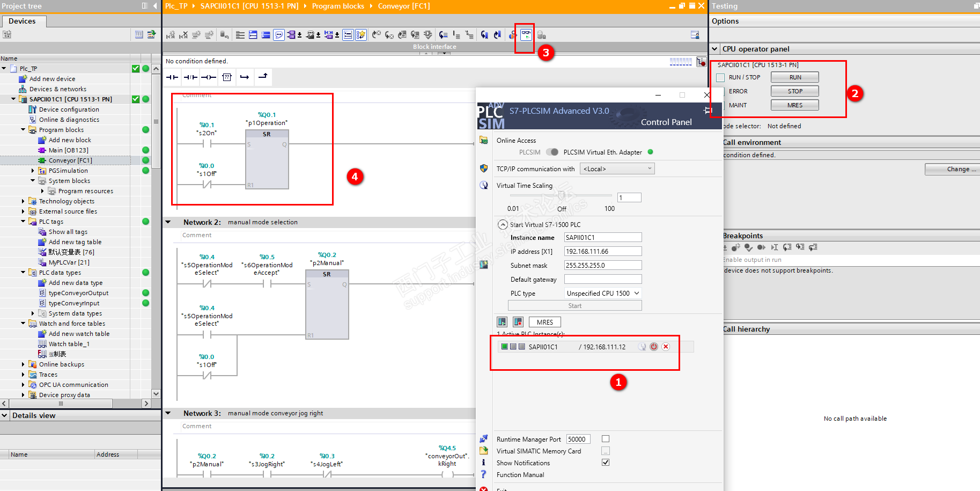Click the Online Access sidebar icon in PLCSIM

coord(484,141)
